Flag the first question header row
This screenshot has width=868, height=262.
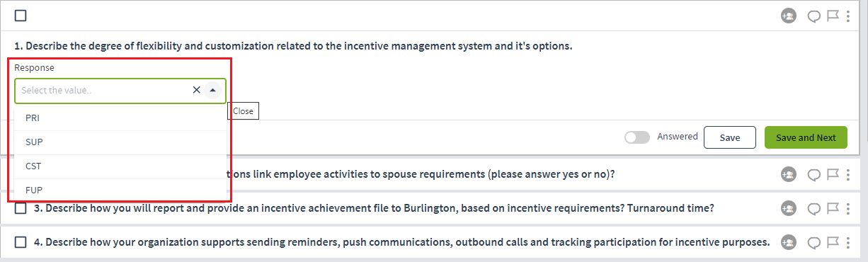coord(833,16)
